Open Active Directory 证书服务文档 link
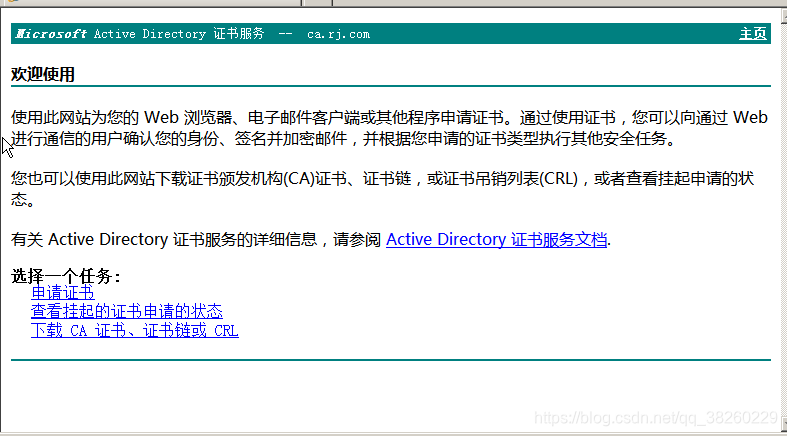Image resolution: width=787 pixels, height=436 pixels. (496, 239)
